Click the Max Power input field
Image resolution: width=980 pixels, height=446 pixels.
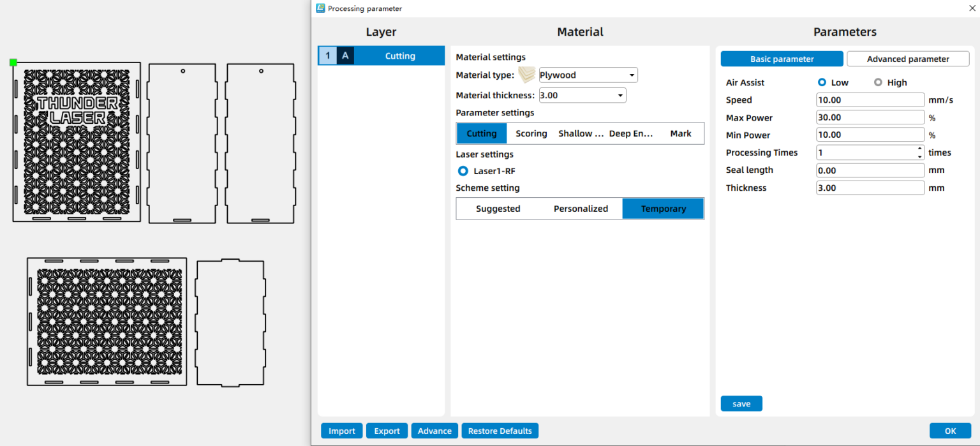(870, 117)
